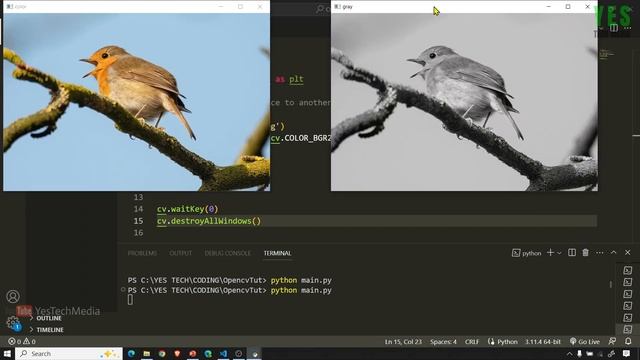Click the Python image window taskbar icon
This screenshot has height=360, width=640.
click(254, 354)
